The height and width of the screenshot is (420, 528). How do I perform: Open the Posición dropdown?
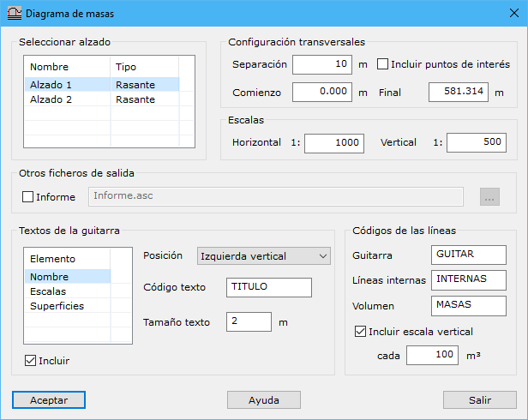(264, 256)
